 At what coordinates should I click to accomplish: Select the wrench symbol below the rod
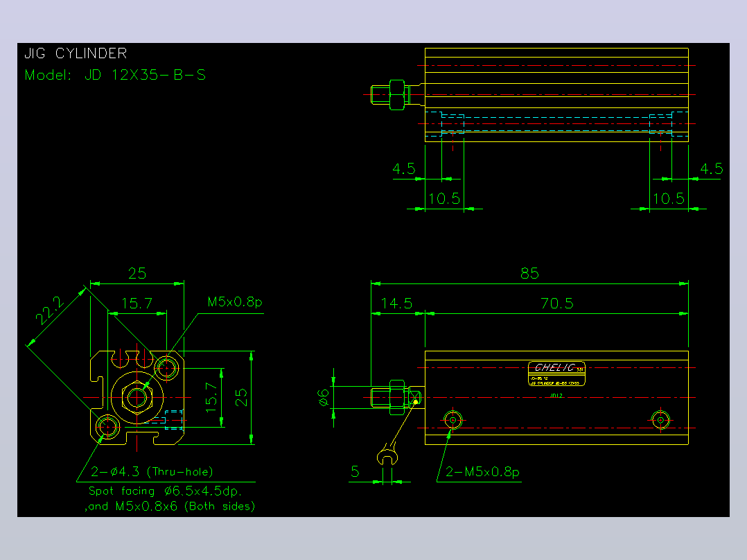tap(387, 454)
